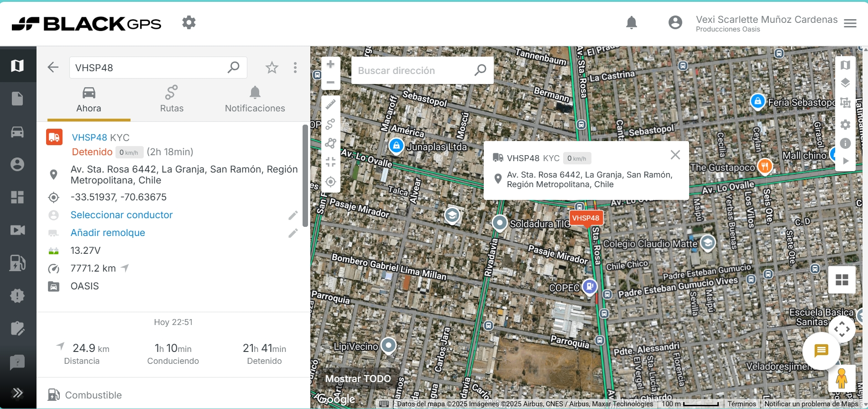This screenshot has width=868, height=409.
Task: Open the reports document icon in sidebar
Action: [17, 99]
